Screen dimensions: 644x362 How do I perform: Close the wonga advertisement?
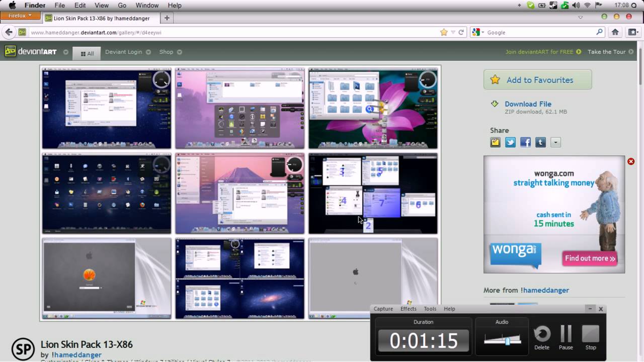[631, 161]
